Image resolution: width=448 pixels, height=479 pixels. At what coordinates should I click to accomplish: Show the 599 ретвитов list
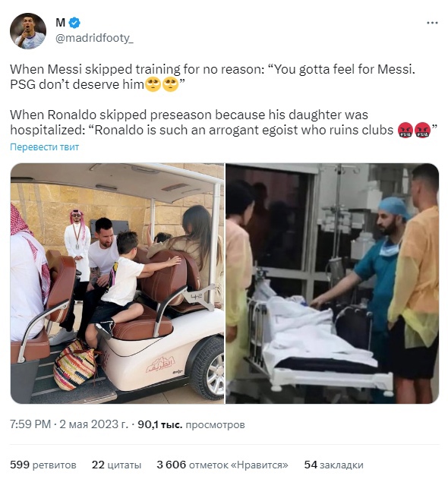[x=43, y=465]
